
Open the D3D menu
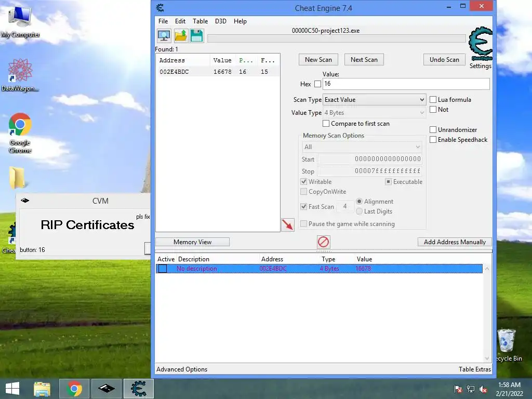220,21
